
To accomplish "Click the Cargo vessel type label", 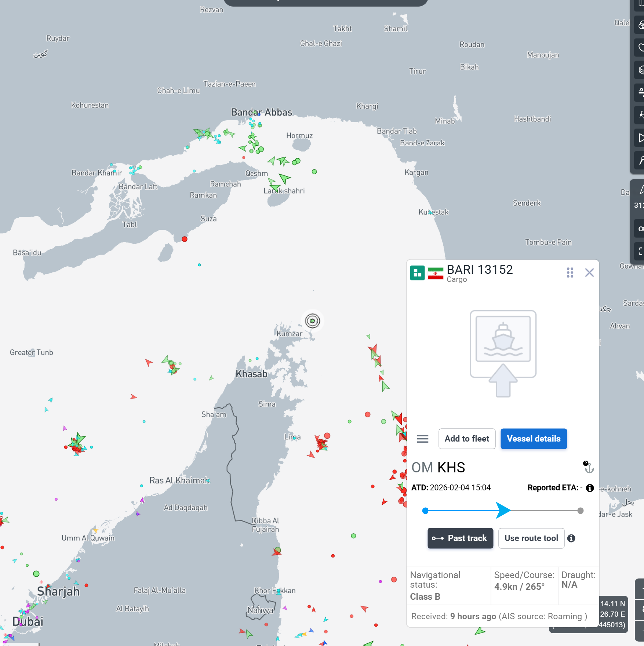I will (457, 280).
